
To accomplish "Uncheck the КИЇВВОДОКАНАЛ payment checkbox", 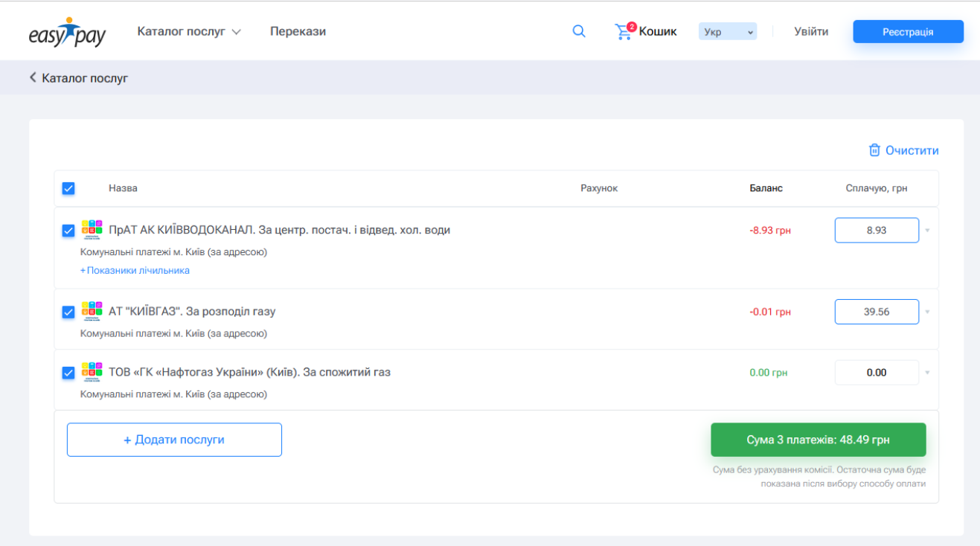I will pos(68,231).
